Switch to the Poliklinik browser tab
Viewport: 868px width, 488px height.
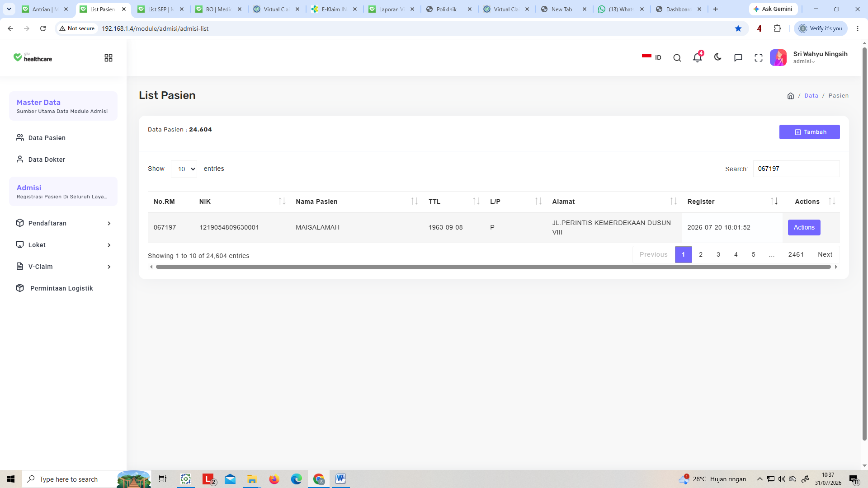[449, 9]
